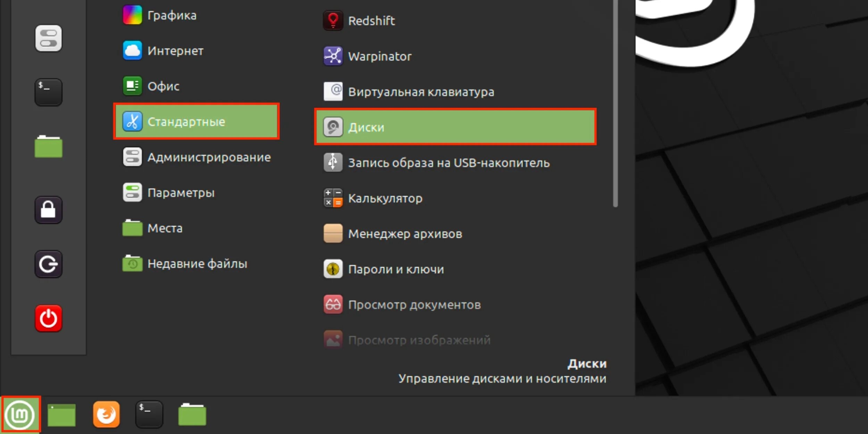Open the Параметры category
The height and width of the screenshot is (434, 868).
click(181, 193)
